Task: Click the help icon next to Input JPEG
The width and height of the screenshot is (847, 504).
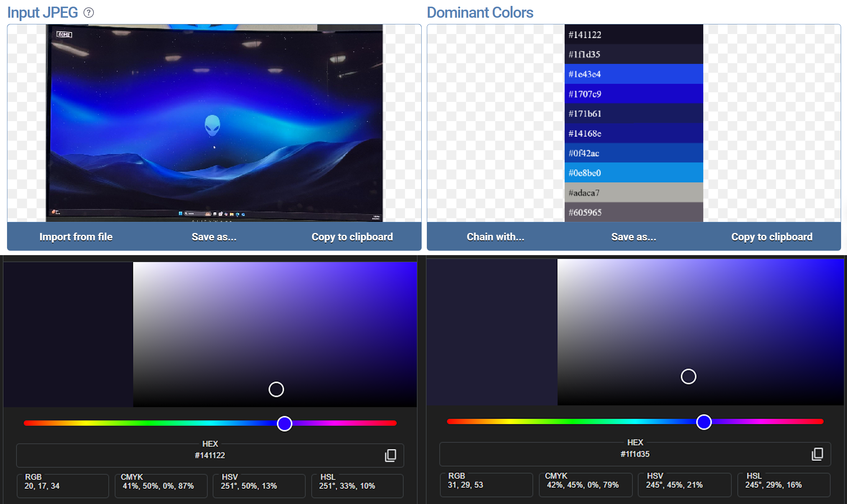Action: pos(89,13)
